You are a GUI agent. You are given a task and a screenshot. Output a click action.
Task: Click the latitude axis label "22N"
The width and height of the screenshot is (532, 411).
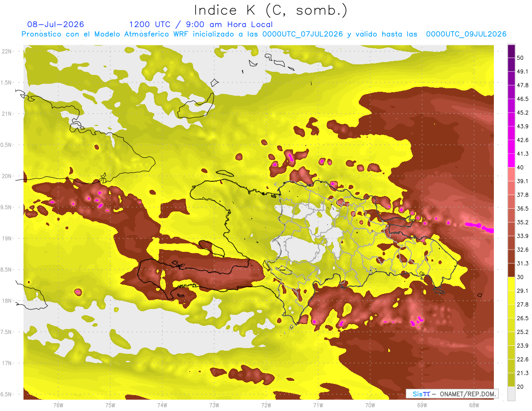tap(8, 51)
